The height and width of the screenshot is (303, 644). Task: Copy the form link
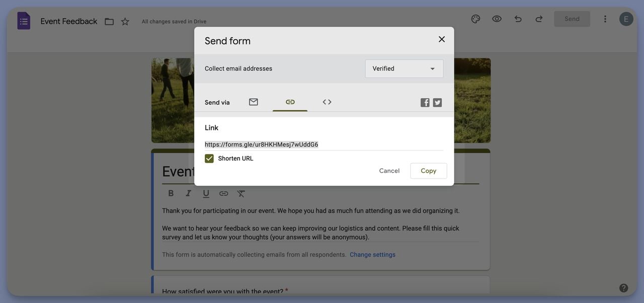[429, 171]
